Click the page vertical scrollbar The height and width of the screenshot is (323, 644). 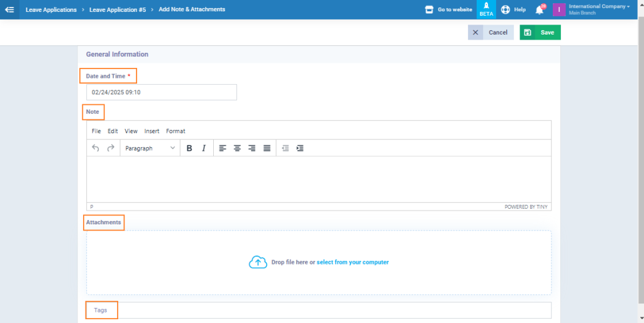pos(641,160)
